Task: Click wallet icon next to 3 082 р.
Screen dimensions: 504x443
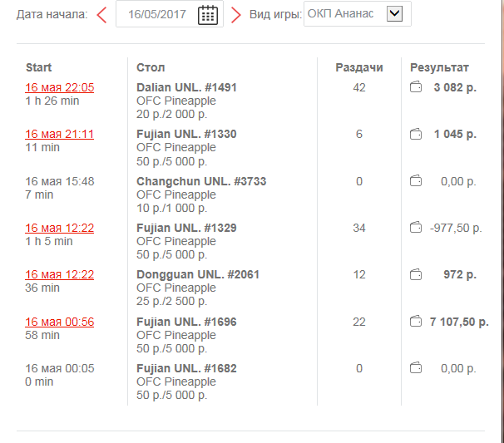Action: coord(416,87)
